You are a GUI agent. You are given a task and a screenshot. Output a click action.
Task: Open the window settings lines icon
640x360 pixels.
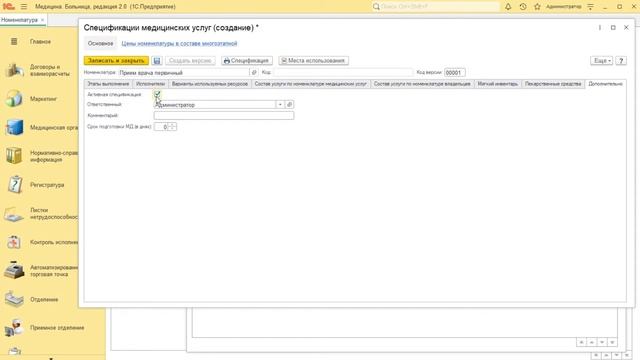pyautogui.click(x=590, y=7)
